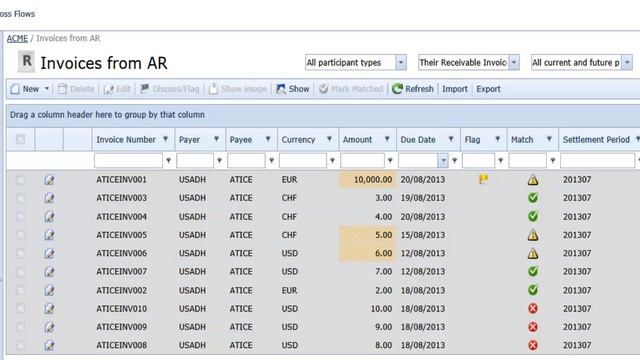640x360 pixels.
Task: Click the Export button
Action: click(x=488, y=89)
